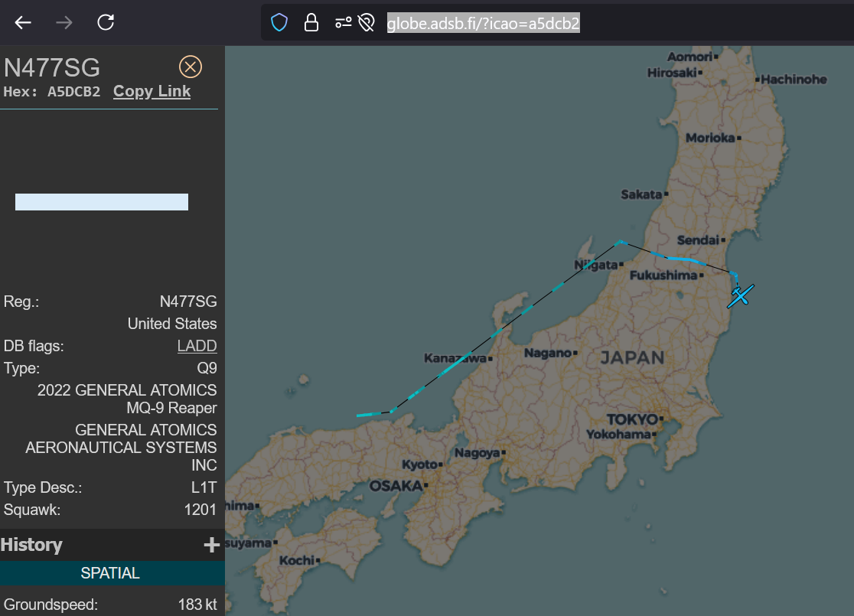Close the N477SG aircraft info panel
This screenshot has height=616, width=854.
click(x=190, y=67)
